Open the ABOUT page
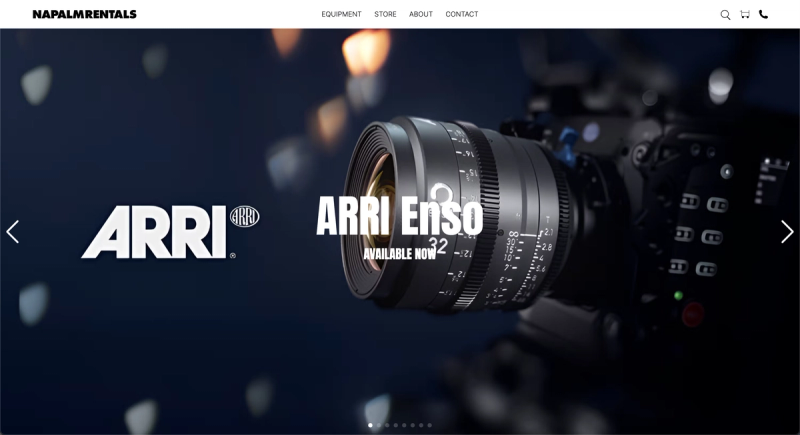The width and height of the screenshot is (800, 435). (x=421, y=14)
